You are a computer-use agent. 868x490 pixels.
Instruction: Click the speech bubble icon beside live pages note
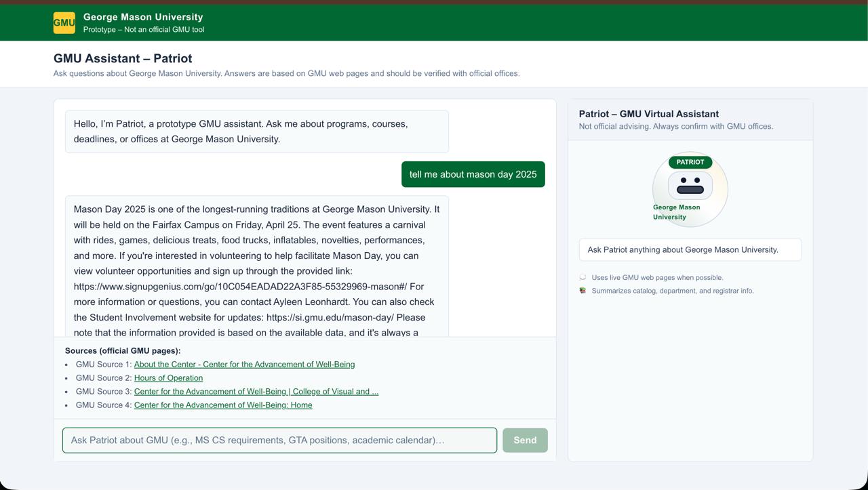[583, 277]
